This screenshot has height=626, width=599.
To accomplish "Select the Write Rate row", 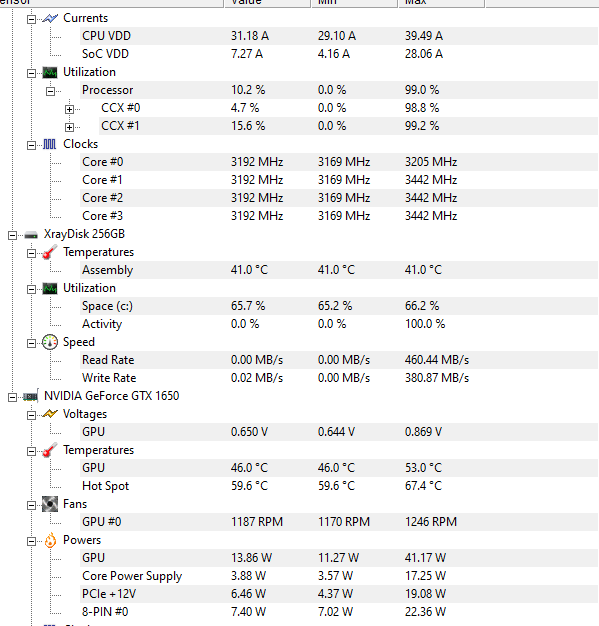I will tap(339, 378).
